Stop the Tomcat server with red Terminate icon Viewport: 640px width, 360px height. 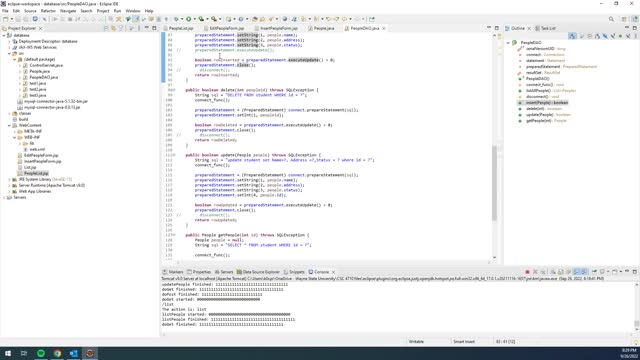click(x=527, y=272)
